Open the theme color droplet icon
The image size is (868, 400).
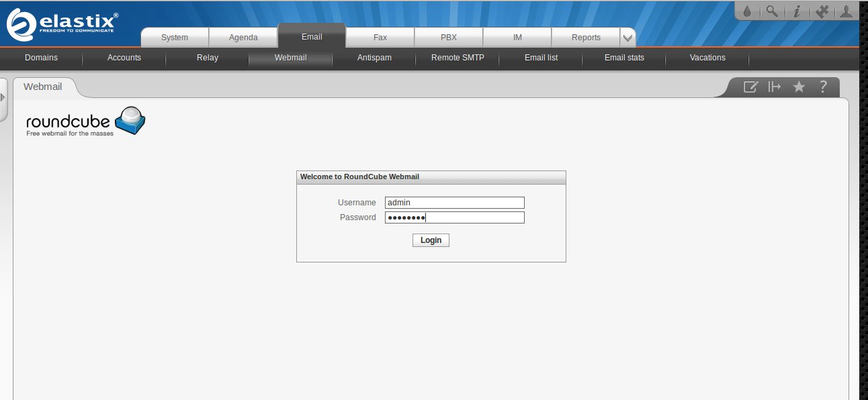click(x=747, y=11)
